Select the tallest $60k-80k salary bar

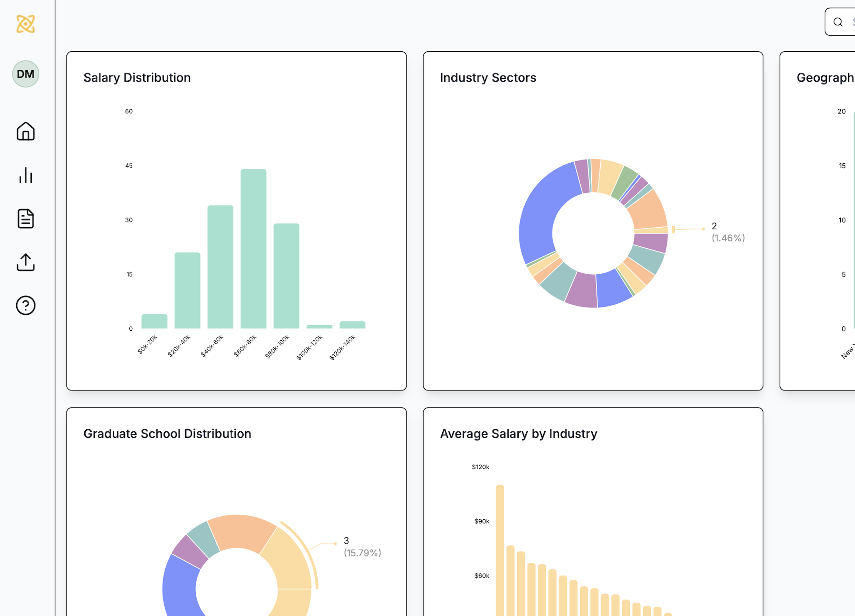point(254,249)
